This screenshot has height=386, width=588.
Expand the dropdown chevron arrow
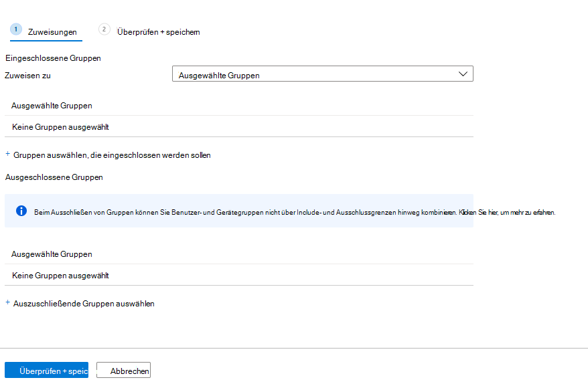pyautogui.click(x=463, y=74)
